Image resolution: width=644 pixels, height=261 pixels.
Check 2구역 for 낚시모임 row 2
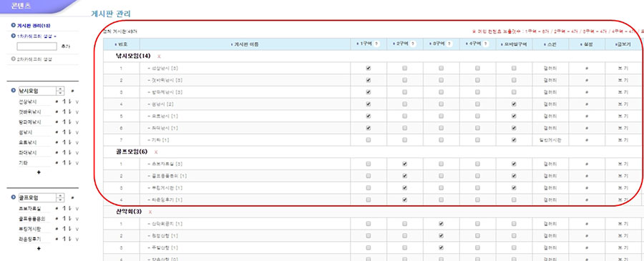[x=405, y=80]
